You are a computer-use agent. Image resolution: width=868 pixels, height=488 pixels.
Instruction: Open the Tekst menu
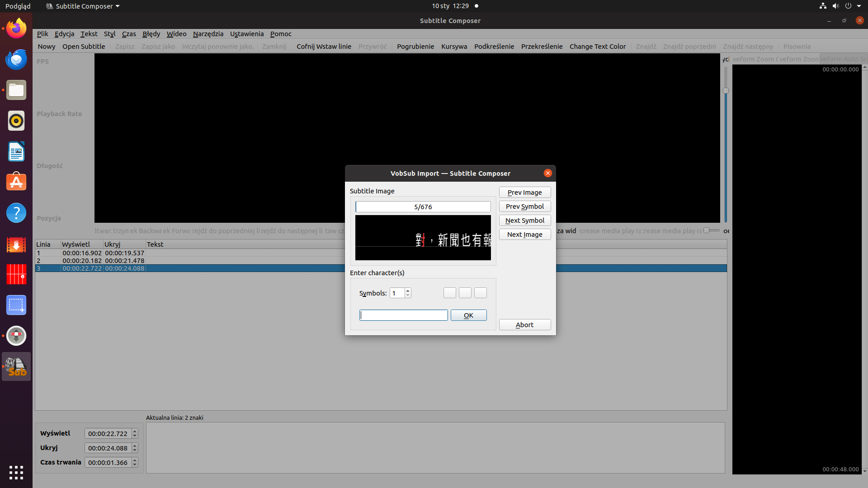(x=89, y=34)
